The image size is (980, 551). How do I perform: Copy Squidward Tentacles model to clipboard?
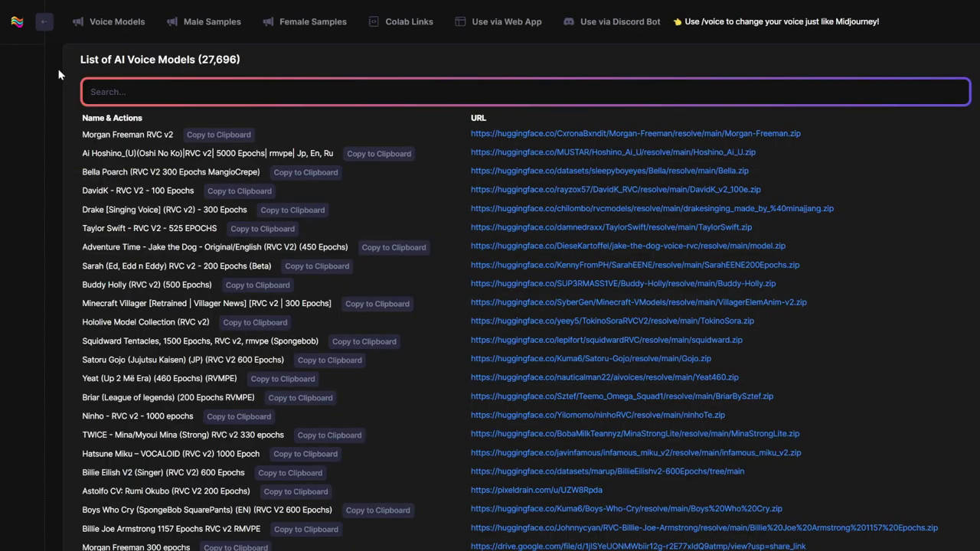364,341
